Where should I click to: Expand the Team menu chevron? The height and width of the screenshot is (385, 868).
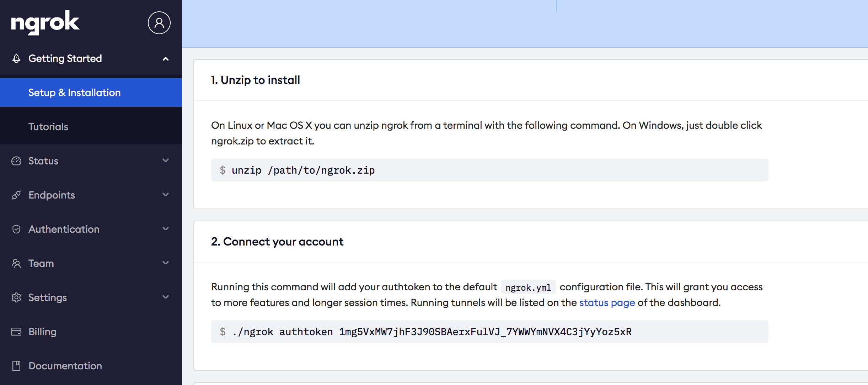click(166, 263)
